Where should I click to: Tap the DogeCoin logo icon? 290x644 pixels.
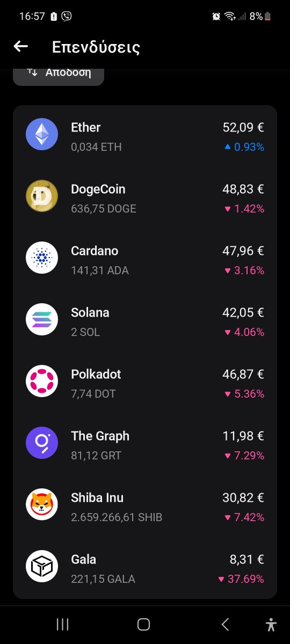click(x=42, y=196)
